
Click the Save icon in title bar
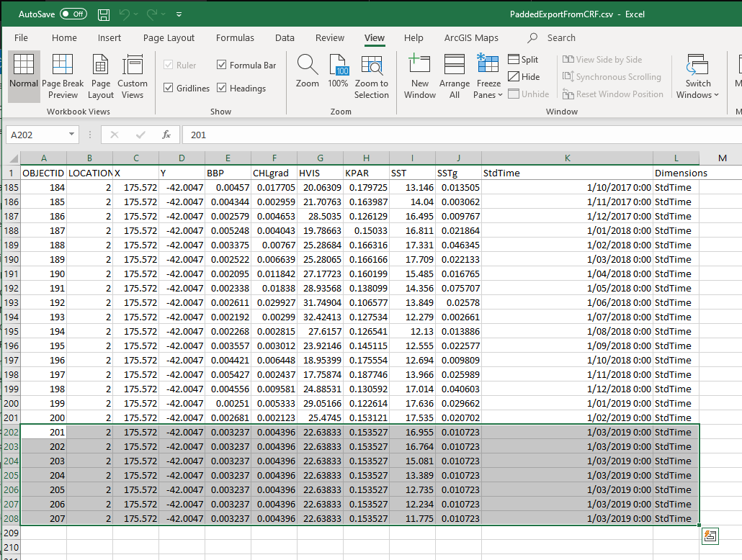[104, 14]
